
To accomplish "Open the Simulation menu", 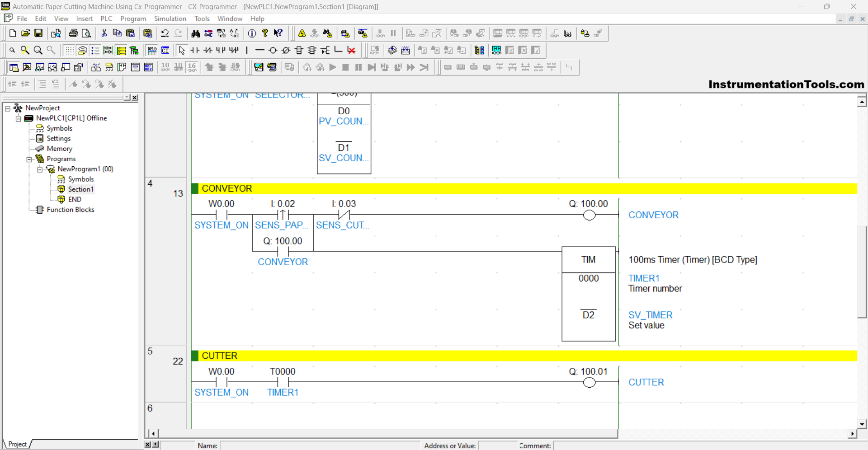I will pos(170,19).
